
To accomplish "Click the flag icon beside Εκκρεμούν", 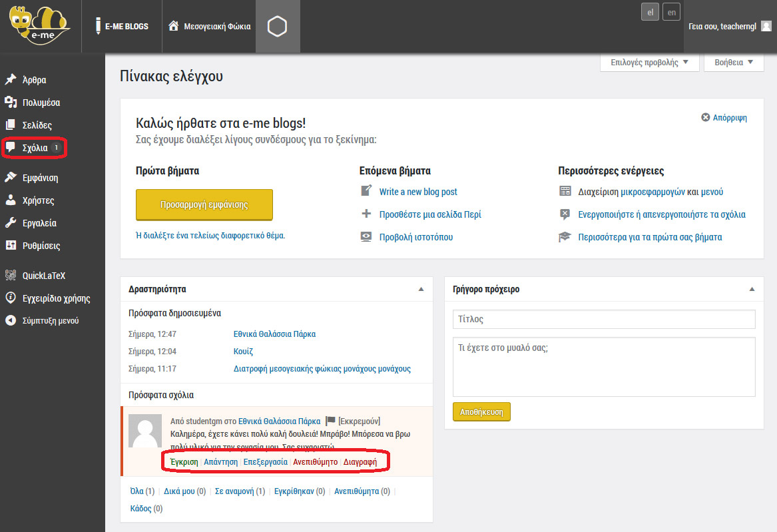I will point(330,421).
